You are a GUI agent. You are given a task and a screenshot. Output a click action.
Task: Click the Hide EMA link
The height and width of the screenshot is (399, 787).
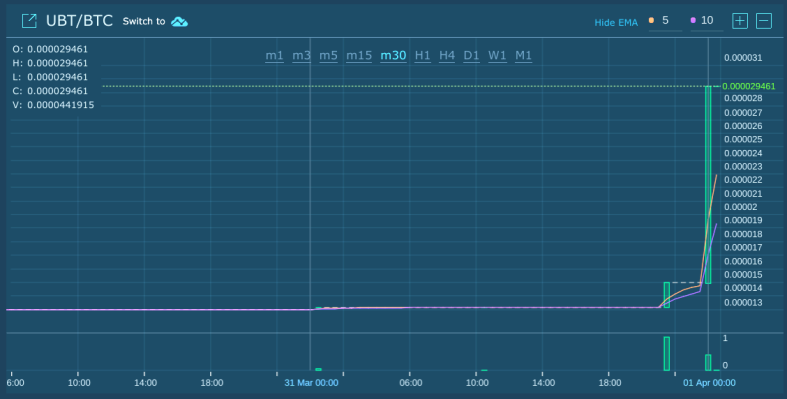[x=616, y=23]
